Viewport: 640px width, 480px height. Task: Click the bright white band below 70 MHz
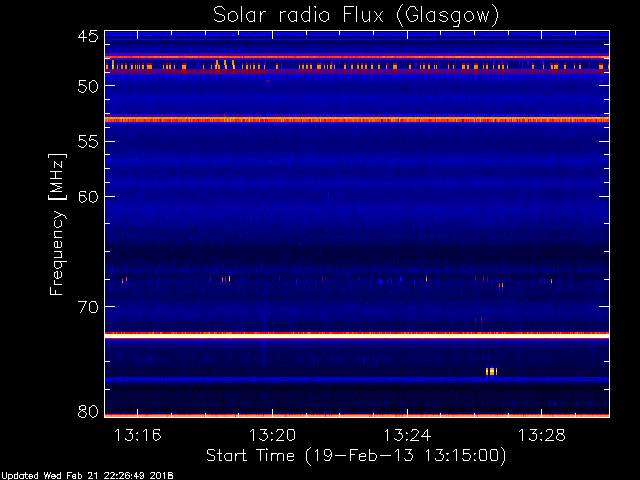[x=357, y=336]
